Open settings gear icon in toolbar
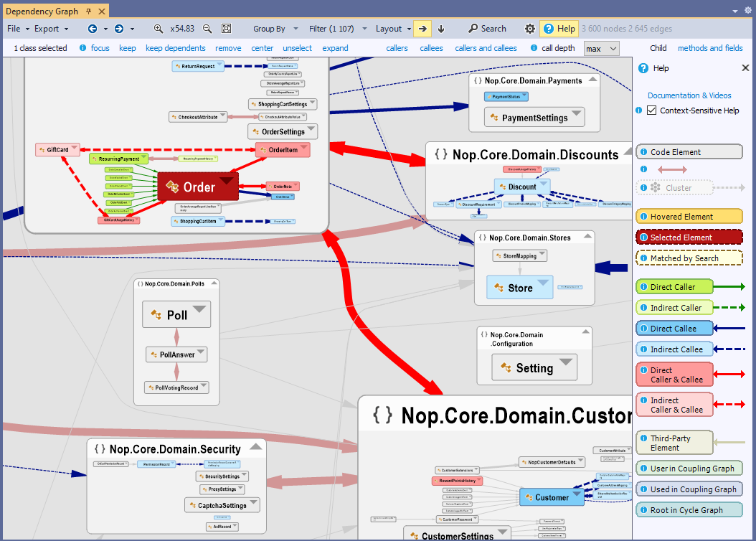Viewport: 756px width, 541px height. click(530, 29)
